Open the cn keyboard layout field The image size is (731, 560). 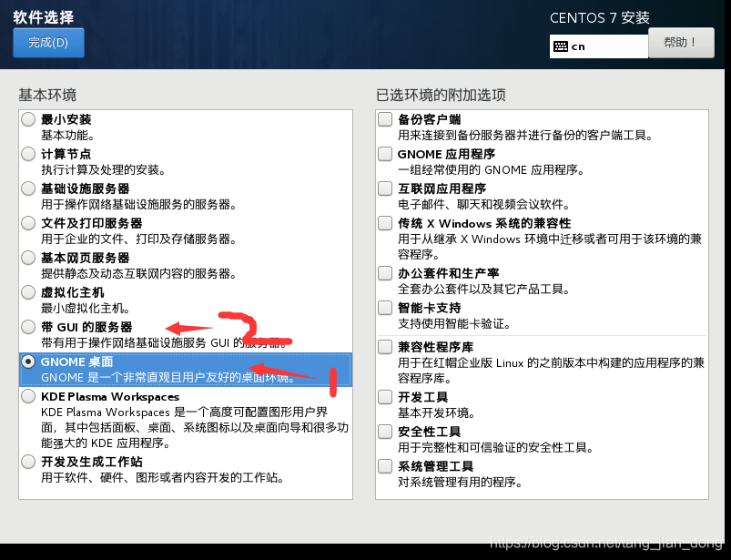pyautogui.click(x=599, y=46)
